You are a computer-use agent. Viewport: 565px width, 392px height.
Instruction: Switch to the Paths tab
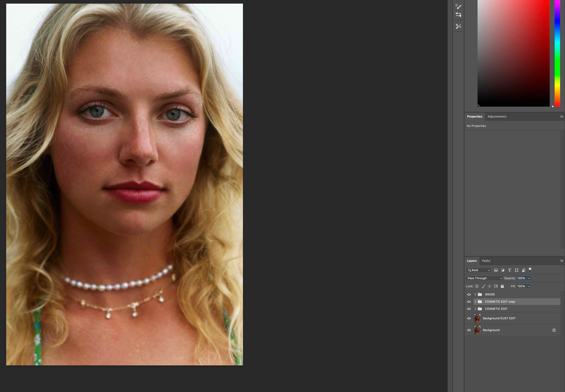(486, 261)
